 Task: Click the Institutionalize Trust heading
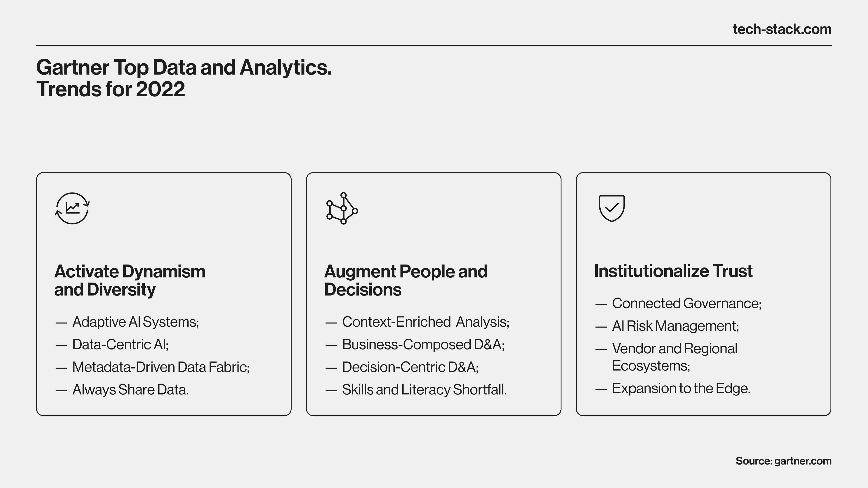[x=673, y=271]
